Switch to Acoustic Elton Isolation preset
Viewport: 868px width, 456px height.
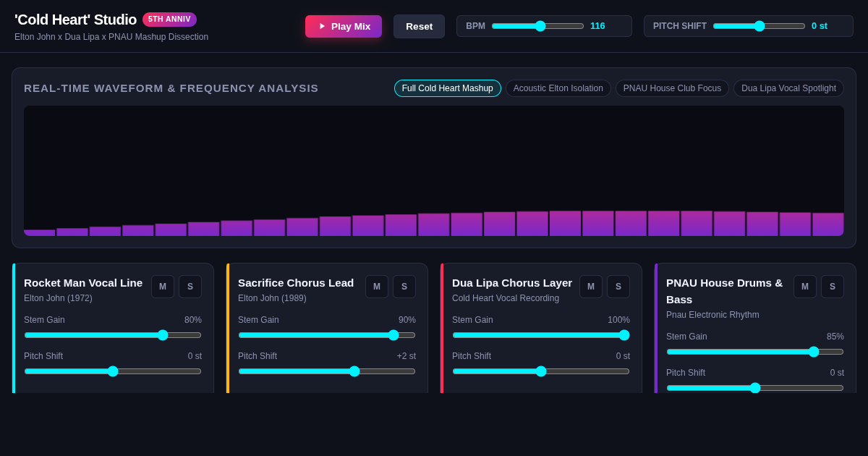(558, 88)
